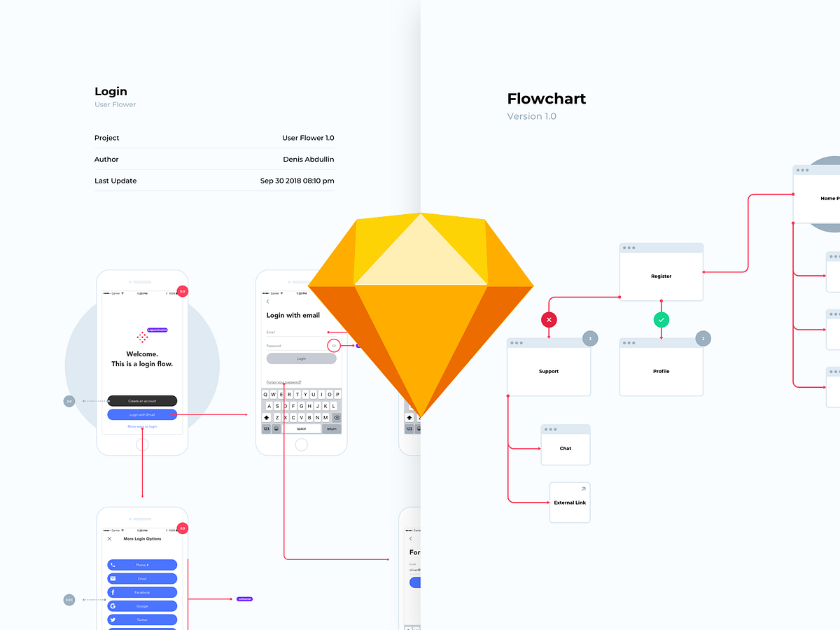The height and width of the screenshot is (630, 840).
Task: Click the phone icon on the Phone # button
Action: pos(113,565)
